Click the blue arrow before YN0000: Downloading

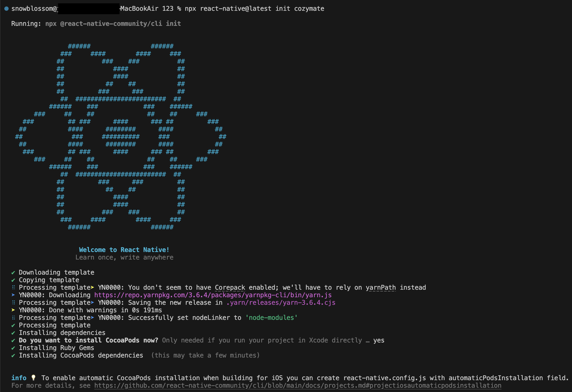(x=13, y=295)
